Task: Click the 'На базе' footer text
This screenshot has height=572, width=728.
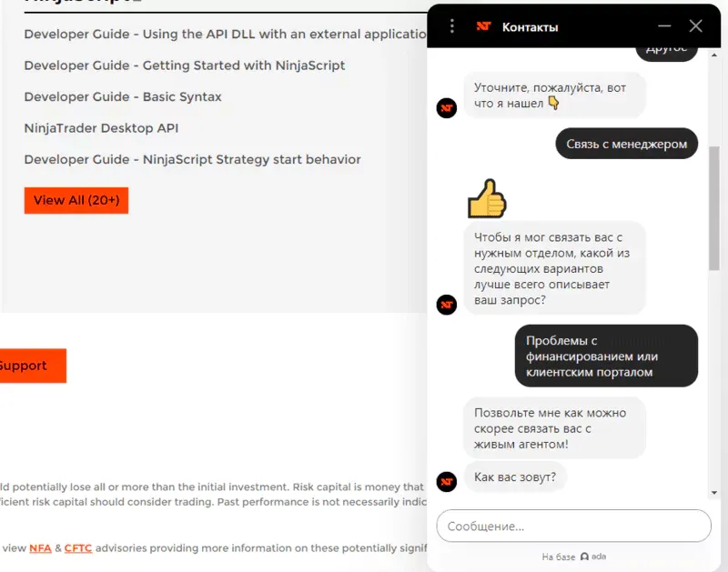Action: tap(558, 557)
